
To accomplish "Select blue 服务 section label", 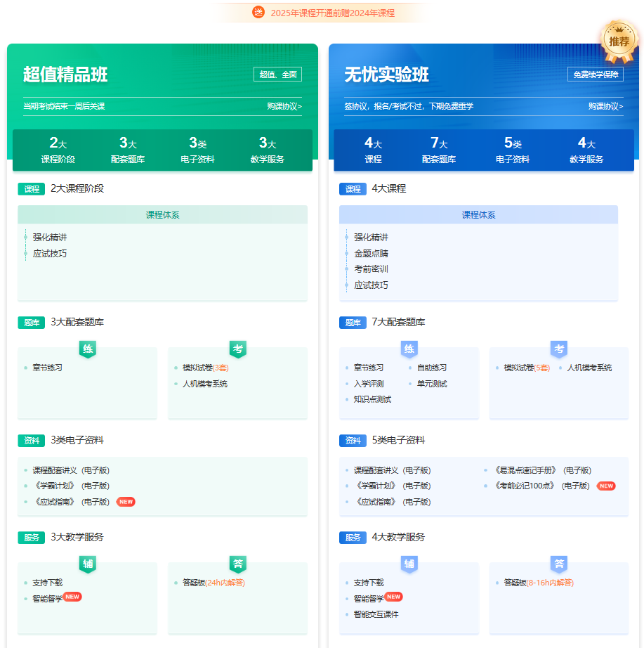I will click(353, 538).
